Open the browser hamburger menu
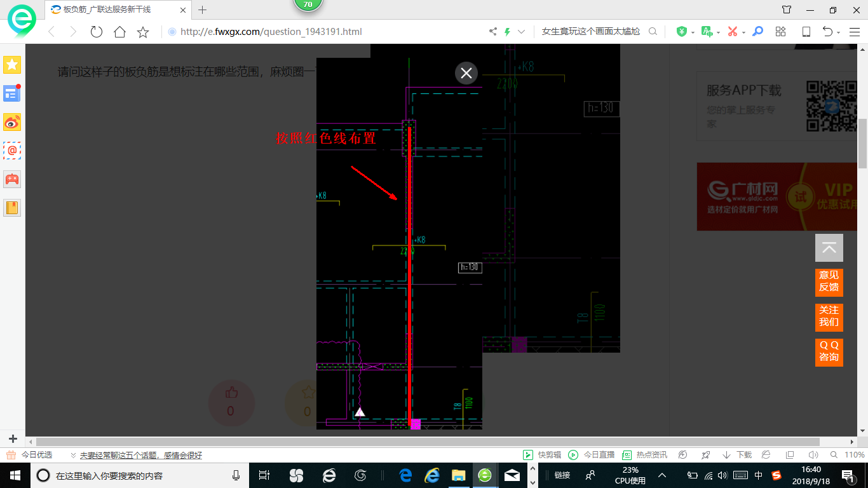Image resolution: width=868 pixels, height=488 pixels. point(855,31)
